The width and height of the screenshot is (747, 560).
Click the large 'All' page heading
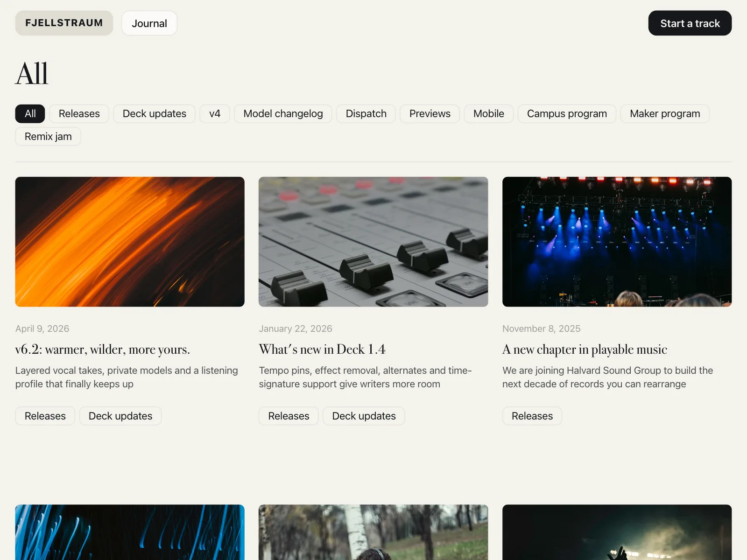[32, 74]
